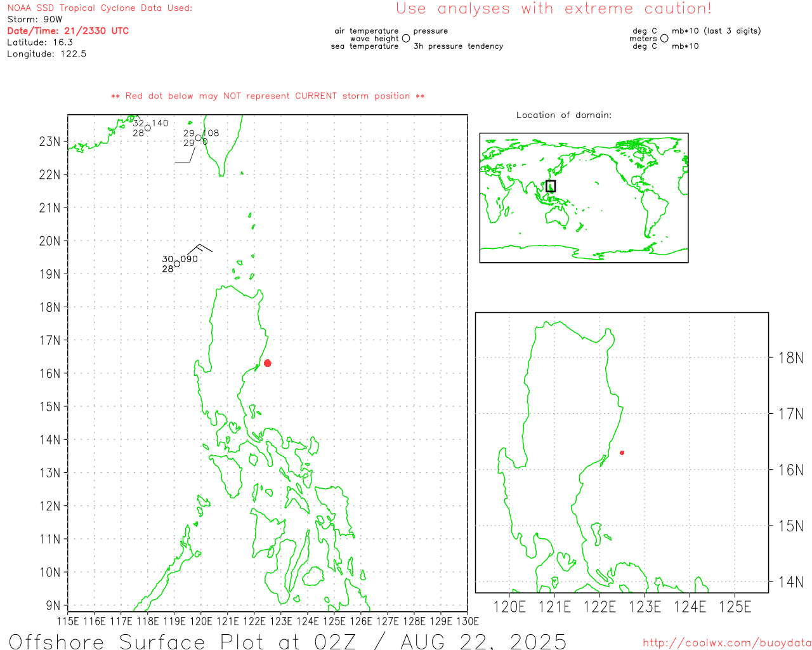Click the pressure value '140' beside its station
This screenshot has height=650, width=812.
click(x=160, y=123)
